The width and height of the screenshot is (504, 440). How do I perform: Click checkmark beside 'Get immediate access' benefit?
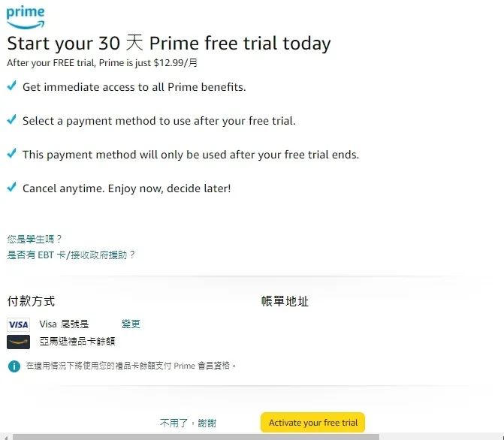[11, 86]
